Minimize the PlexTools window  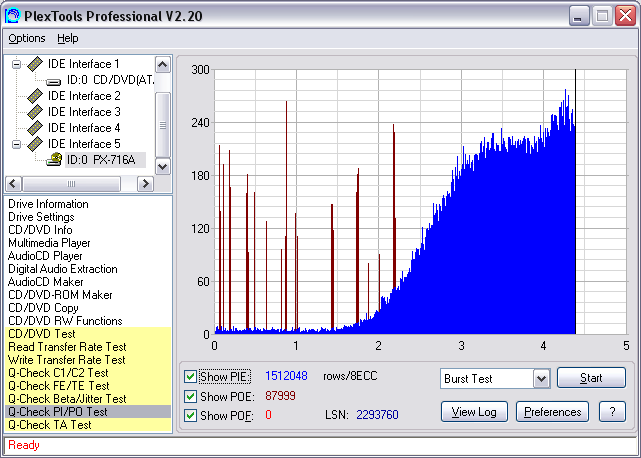coord(579,16)
